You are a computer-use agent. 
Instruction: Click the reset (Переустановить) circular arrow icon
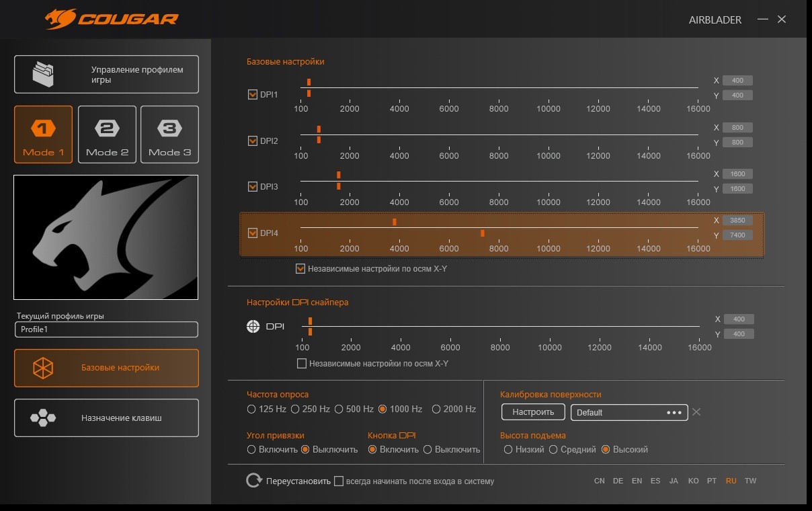pyautogui.click(x=254, y=481)
